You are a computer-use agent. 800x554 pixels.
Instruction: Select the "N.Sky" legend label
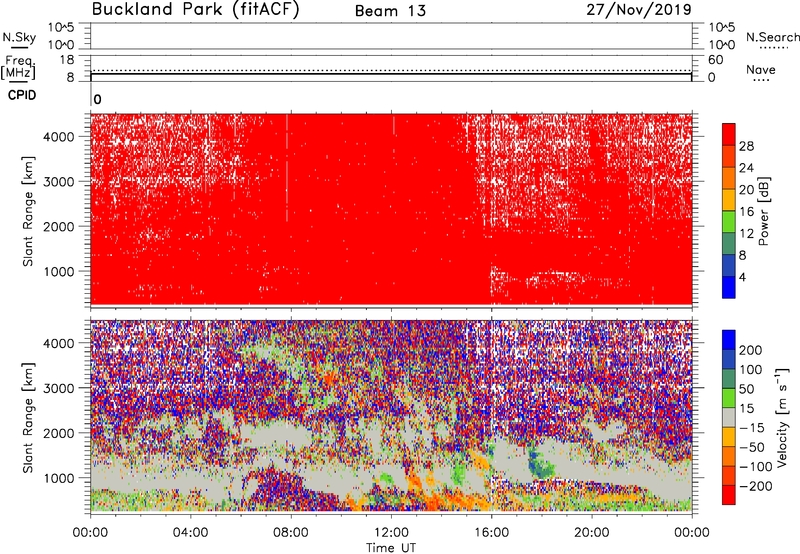[19, 37]
